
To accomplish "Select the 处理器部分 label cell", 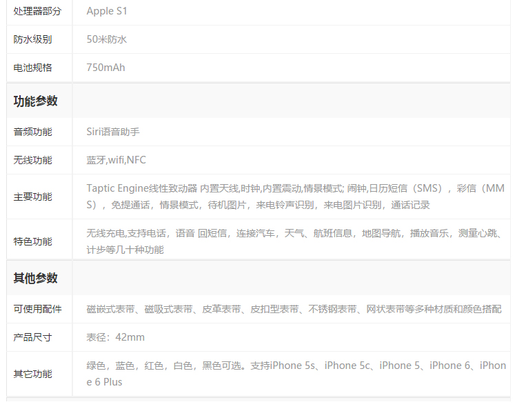I will point(37,11).
